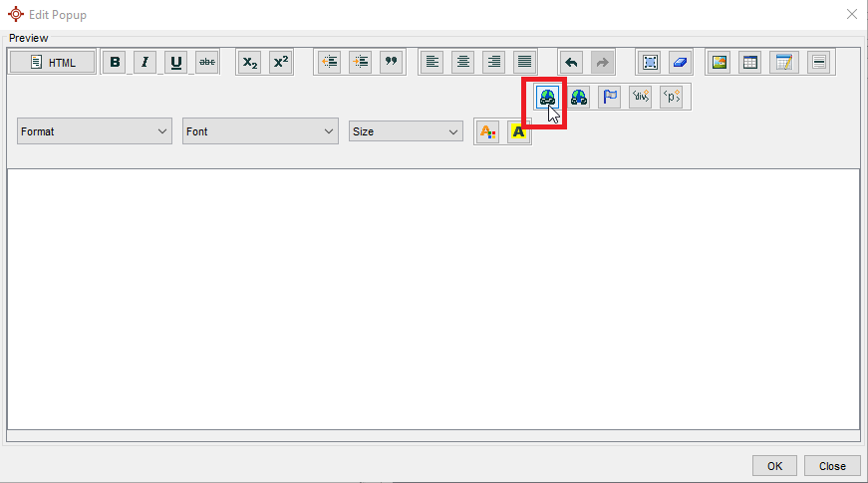
Task: Toggle bold formatting
Action: 116,62
